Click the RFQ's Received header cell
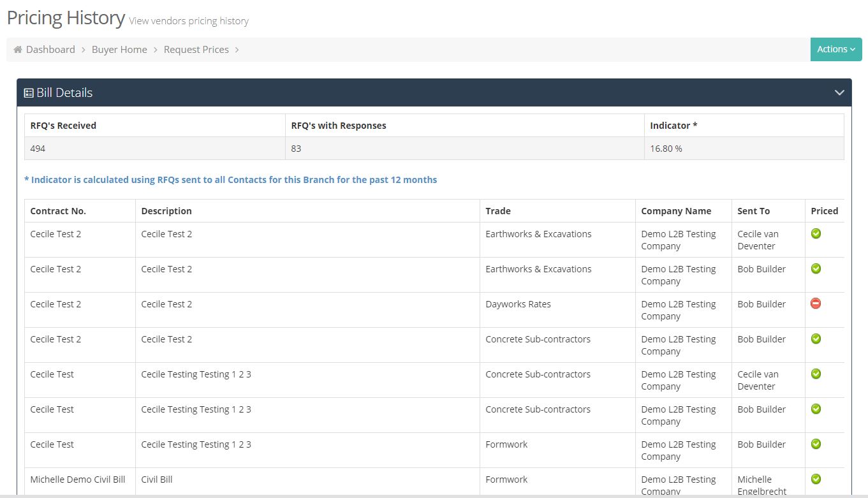Image resolution: width=868 pixels, height=498 pixels. point(155,126)
